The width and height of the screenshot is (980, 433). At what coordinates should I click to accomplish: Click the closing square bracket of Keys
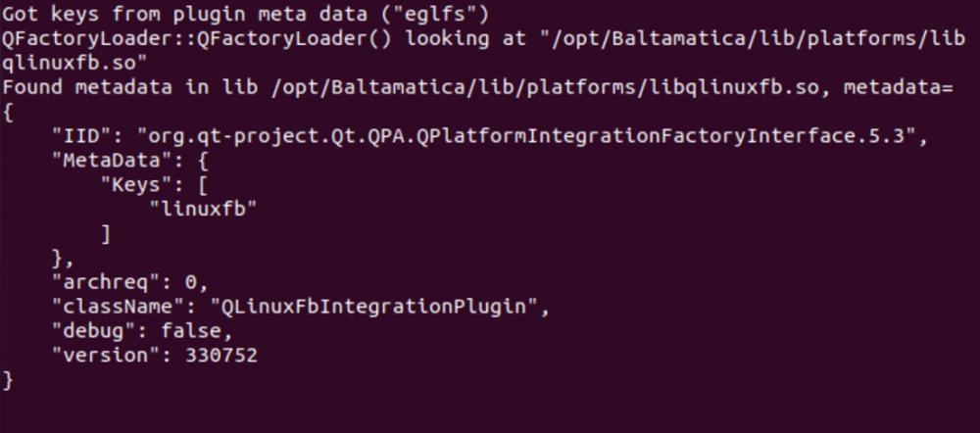[x=106, y=233]
